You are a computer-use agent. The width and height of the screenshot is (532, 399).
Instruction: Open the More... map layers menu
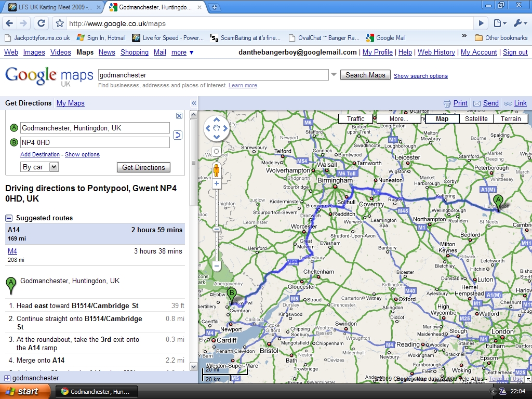(398, 119)
